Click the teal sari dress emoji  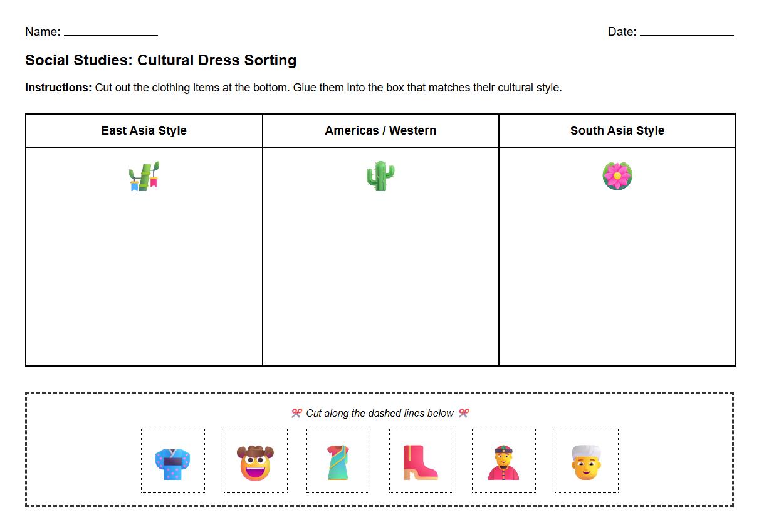(338, 461)
